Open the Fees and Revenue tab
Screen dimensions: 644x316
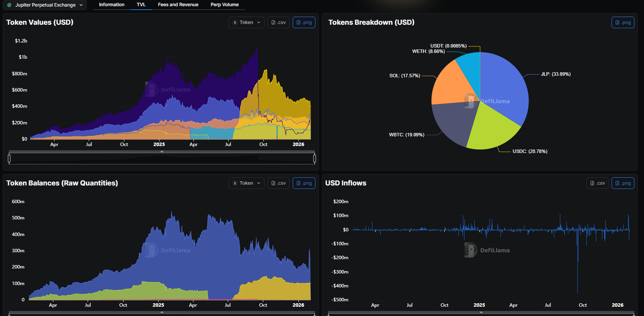[x=178, y=5]
